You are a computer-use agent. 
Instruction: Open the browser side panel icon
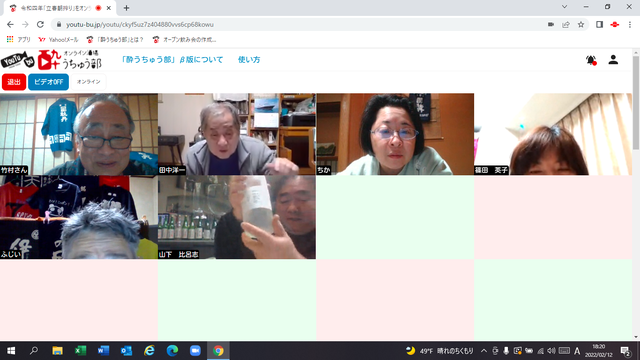[x=599, y=24]
